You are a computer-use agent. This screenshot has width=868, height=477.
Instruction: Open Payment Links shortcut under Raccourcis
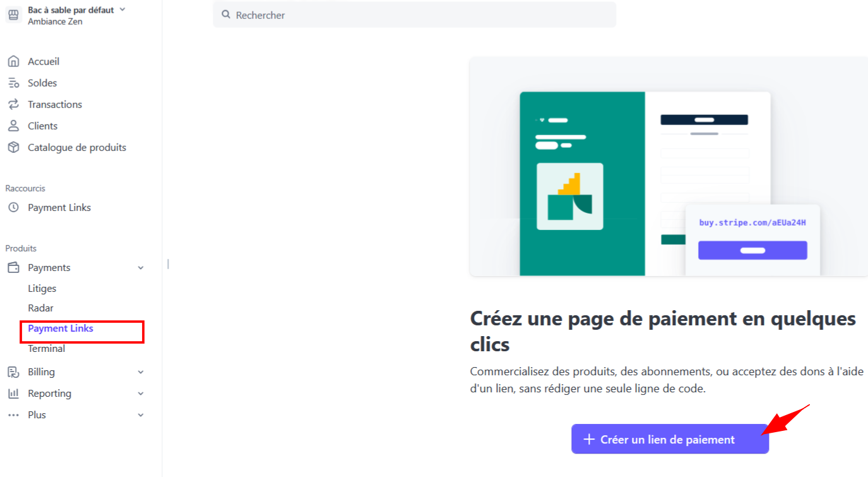click(x=59, y=208)
